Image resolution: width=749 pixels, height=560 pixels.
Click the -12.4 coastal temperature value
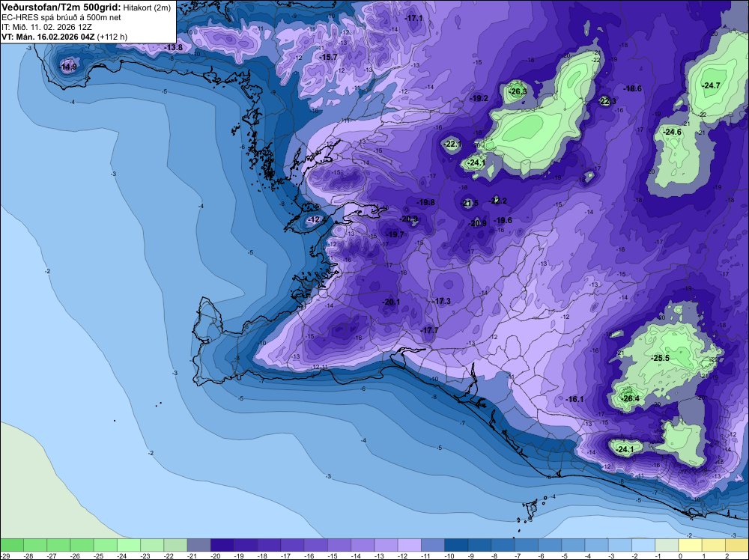coord(317,219)
